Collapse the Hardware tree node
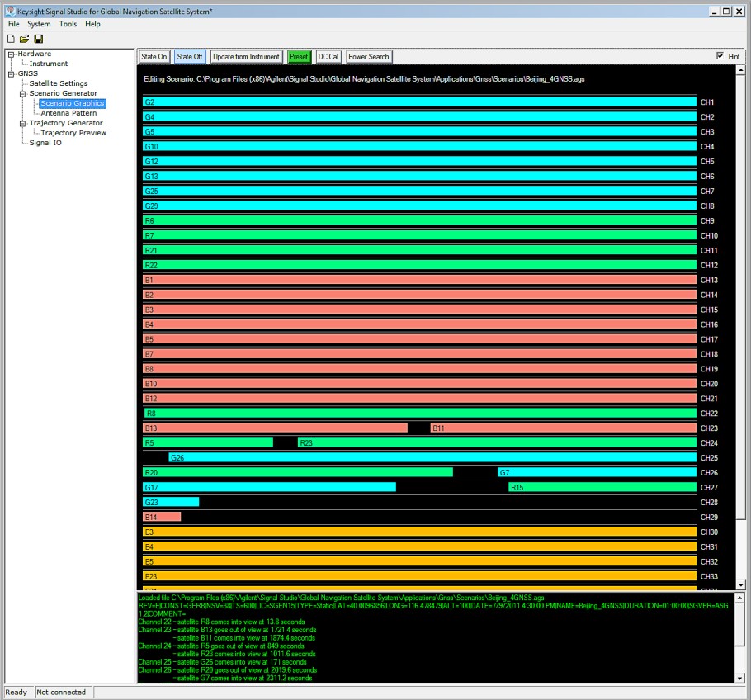The image size is (751, 700). click(x=11, y=54)
